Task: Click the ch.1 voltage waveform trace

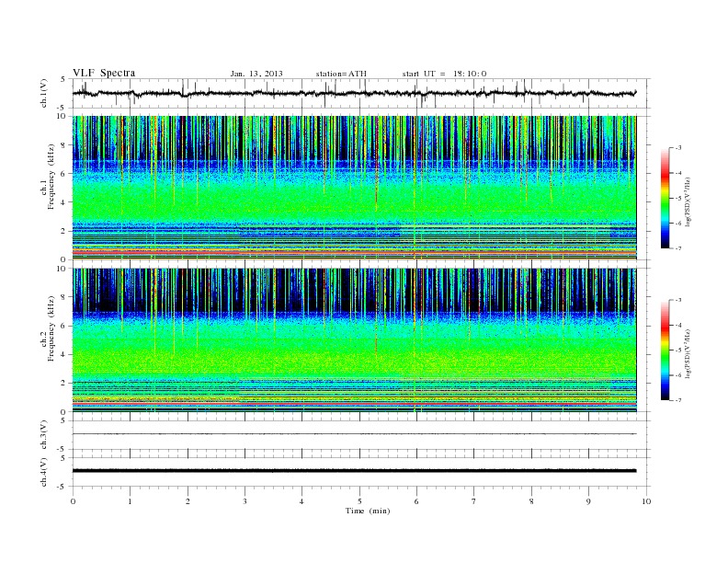Action: tap(354, 93)
